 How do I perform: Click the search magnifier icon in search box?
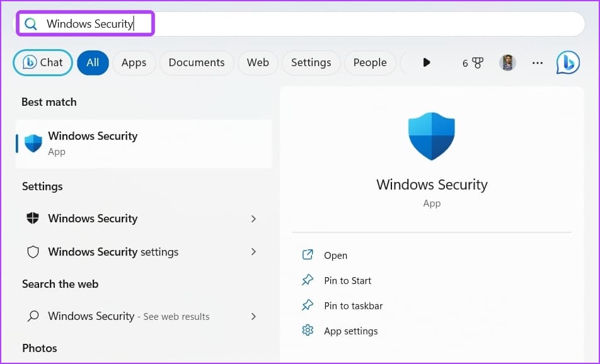coord(30,24)
